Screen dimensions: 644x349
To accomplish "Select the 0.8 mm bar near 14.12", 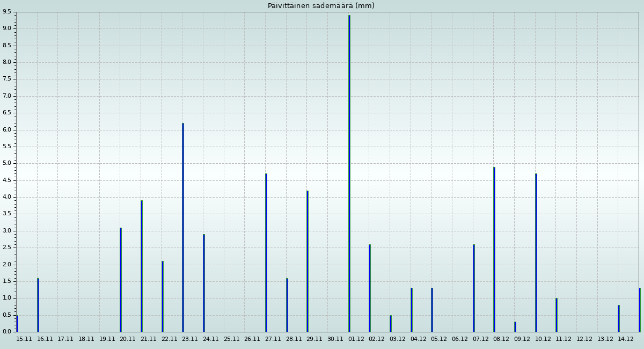I will pyautogui.click(x=619, y=318).
